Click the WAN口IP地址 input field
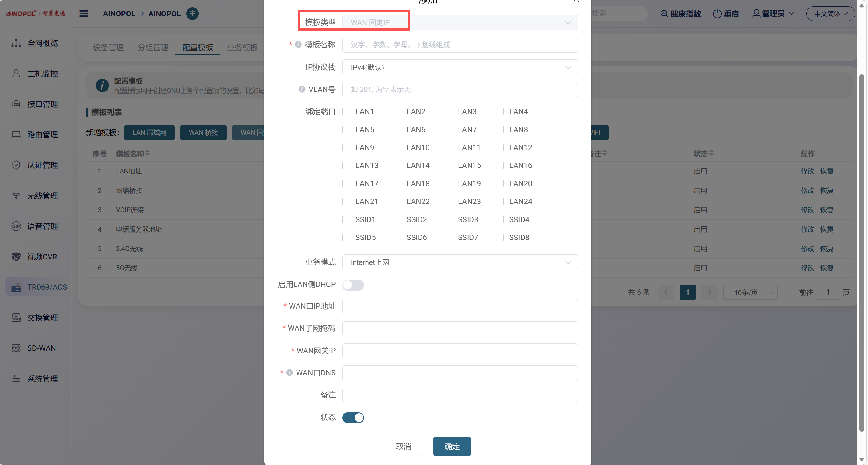The height and width of the screenshot is (465, 868). tap(460, 306)
